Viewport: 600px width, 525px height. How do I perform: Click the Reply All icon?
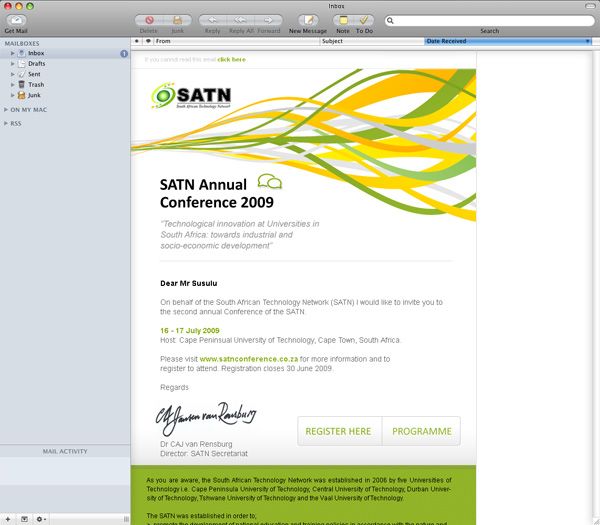point(240,20)
